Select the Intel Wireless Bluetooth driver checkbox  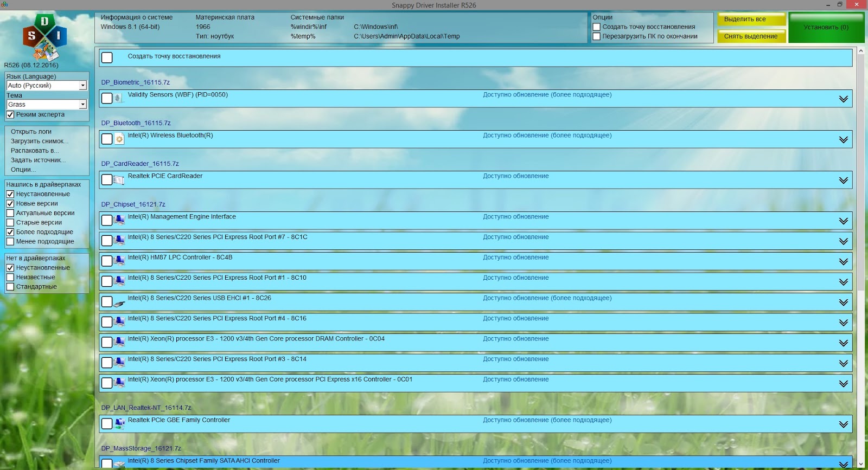pyautogui.click(x=107, y=139)
